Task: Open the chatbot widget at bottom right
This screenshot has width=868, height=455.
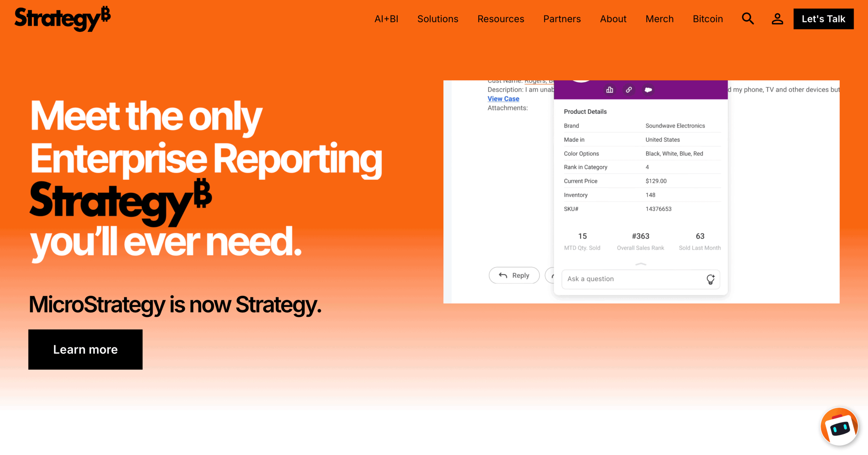Action: [x=839, y=426]
